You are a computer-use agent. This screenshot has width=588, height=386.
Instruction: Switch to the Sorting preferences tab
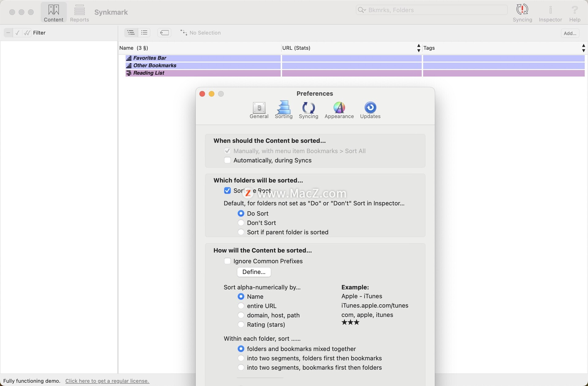click(x=284, y=110)
